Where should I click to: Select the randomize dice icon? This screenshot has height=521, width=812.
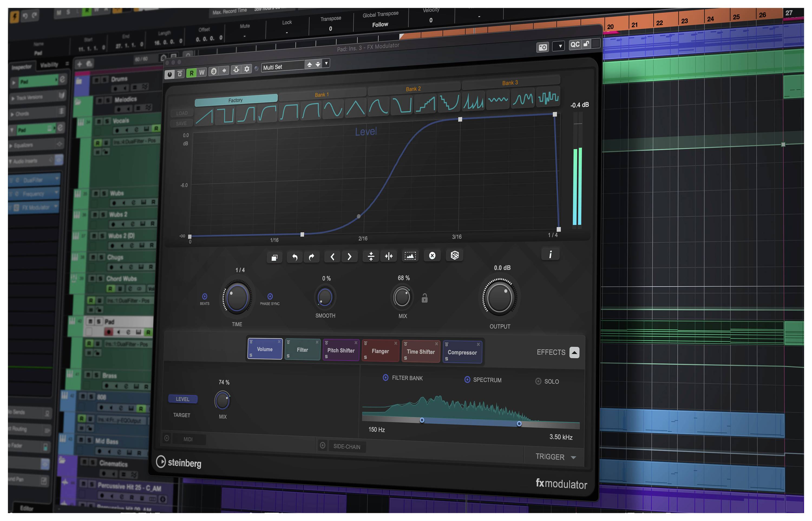pos(454,255)
